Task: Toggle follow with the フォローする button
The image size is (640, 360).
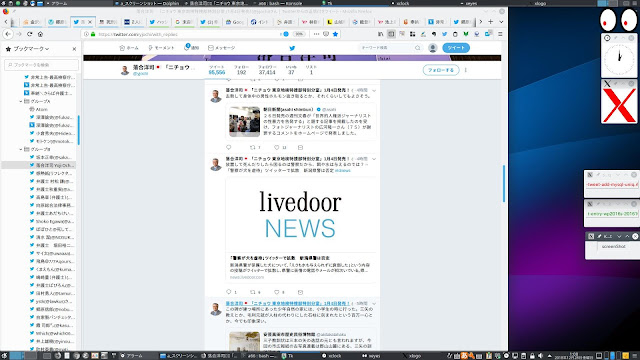Action: 441,70
